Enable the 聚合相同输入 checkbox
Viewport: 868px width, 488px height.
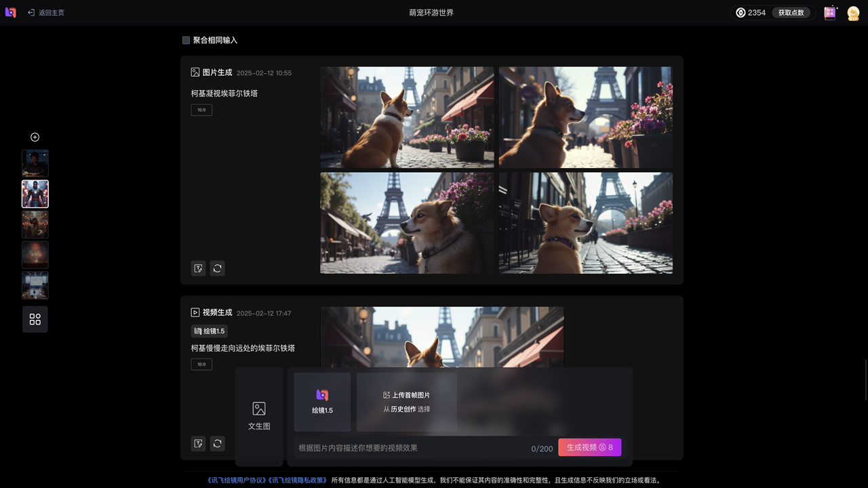tap(186, 41)
